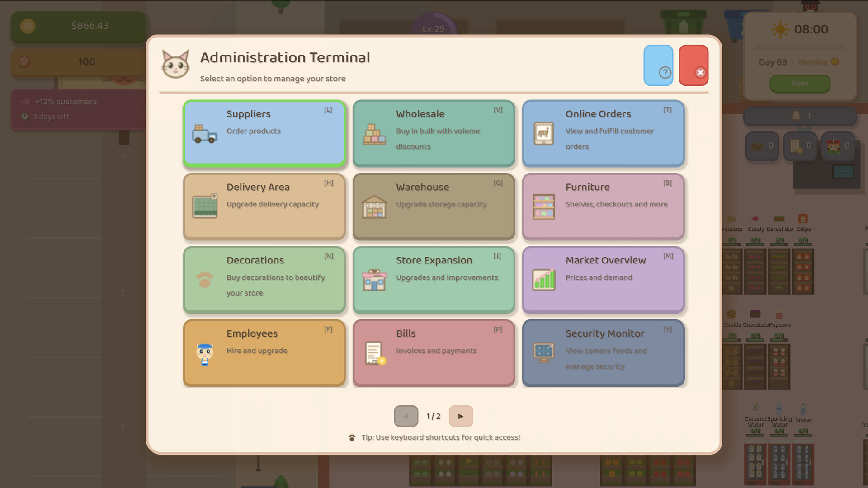Click the Bills invoice icon
The width and height of the screenshot is (868, 488).
[x=375, y=353]
